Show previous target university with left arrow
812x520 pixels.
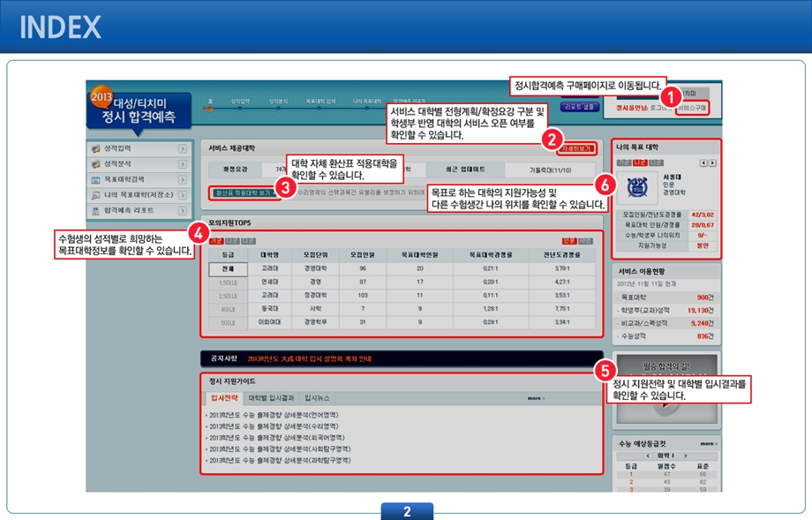[x=703, y=162]
